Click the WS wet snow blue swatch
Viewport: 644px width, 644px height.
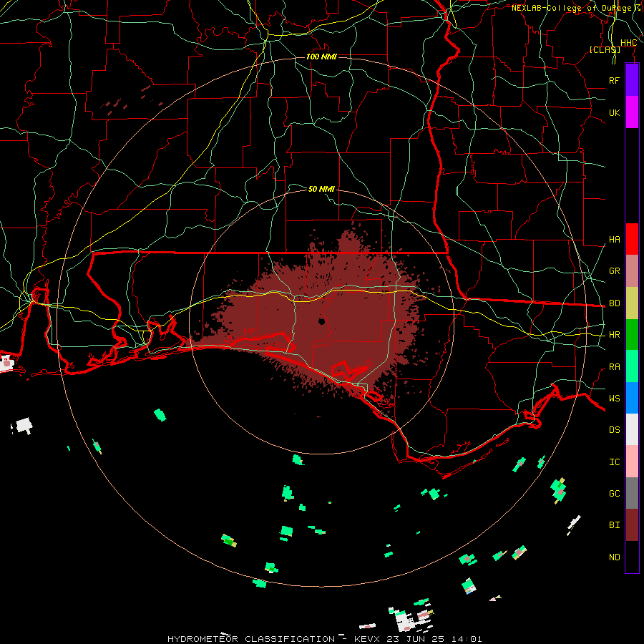(632, 398)
